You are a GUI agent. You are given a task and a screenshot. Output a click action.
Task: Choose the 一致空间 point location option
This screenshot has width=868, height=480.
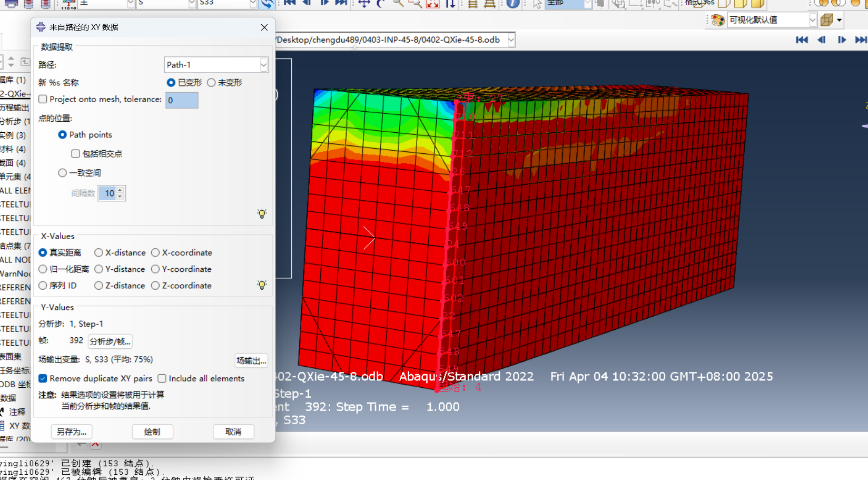pos(63,173)
